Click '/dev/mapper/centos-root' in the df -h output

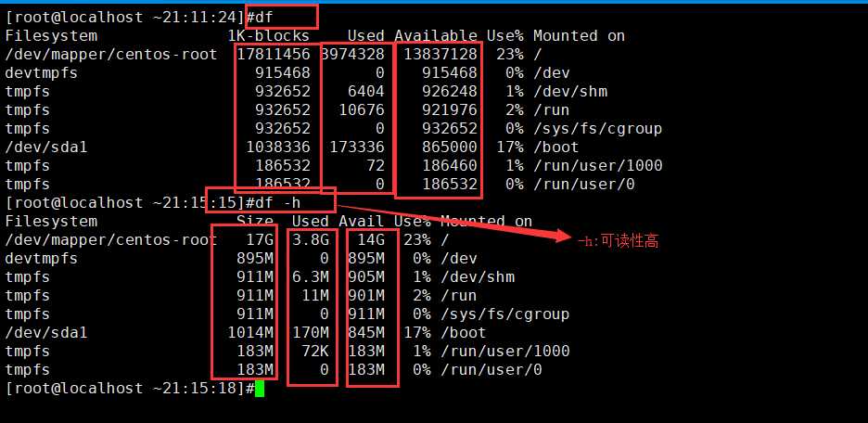[x=111, y=239]
